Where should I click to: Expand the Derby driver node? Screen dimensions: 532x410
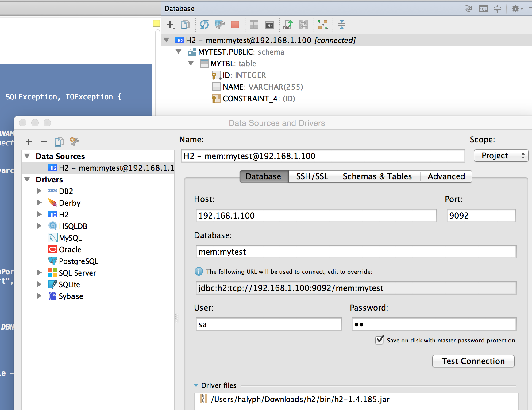point(39,203)
